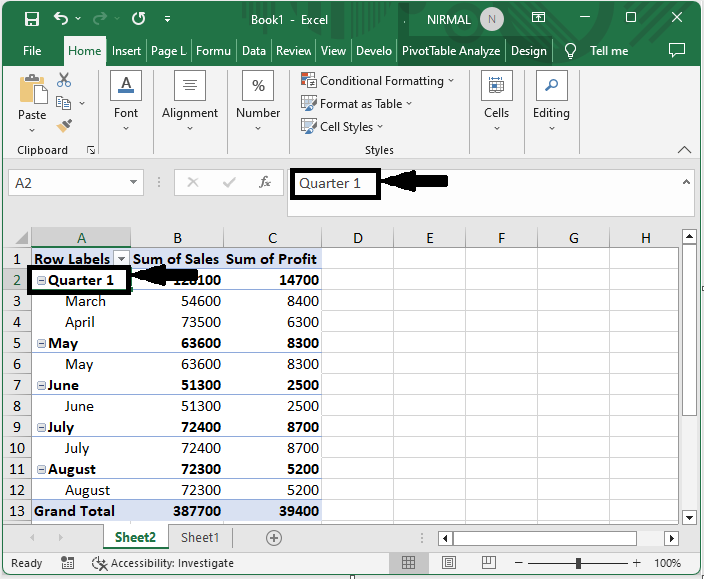704x579 pixels.
Task: Open Format as Table gallery
Action: [x=356, y=104]
